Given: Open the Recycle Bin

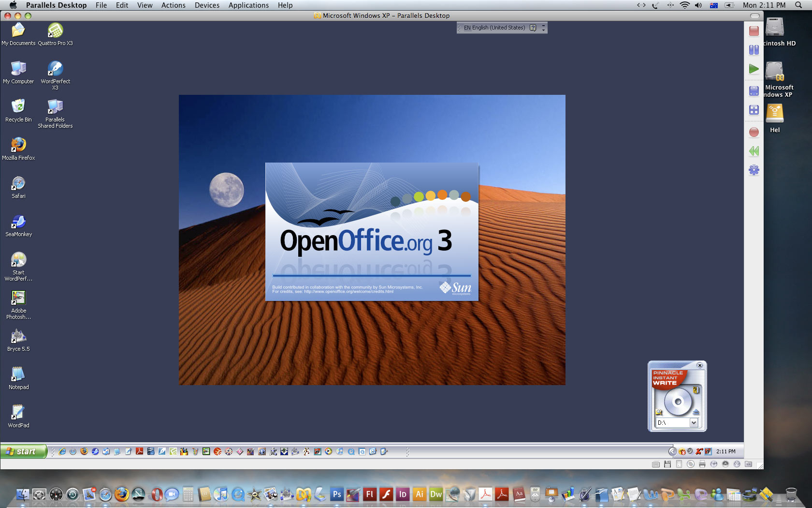Looking at the screenshot, I should pyautogui.click(x=18, y=110).
